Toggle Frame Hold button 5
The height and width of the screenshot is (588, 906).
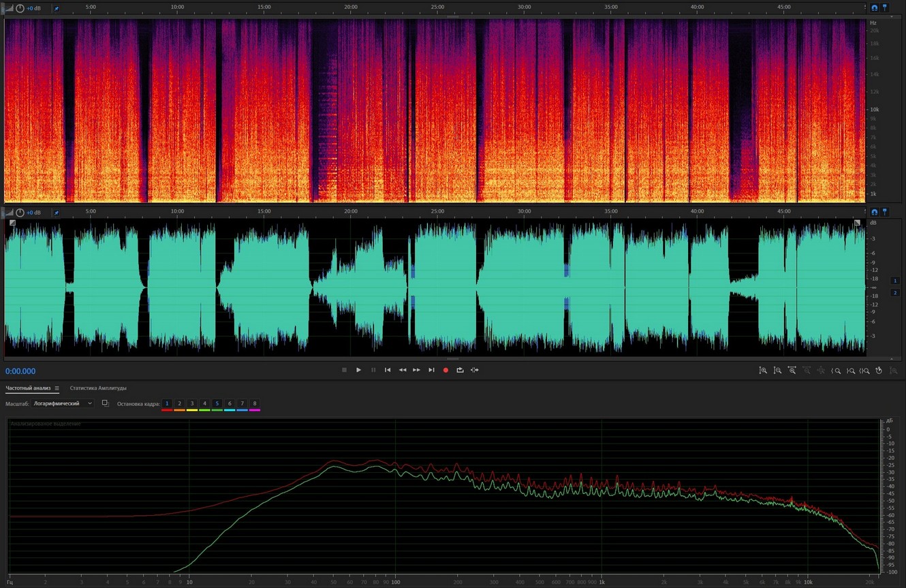point(217,404)
